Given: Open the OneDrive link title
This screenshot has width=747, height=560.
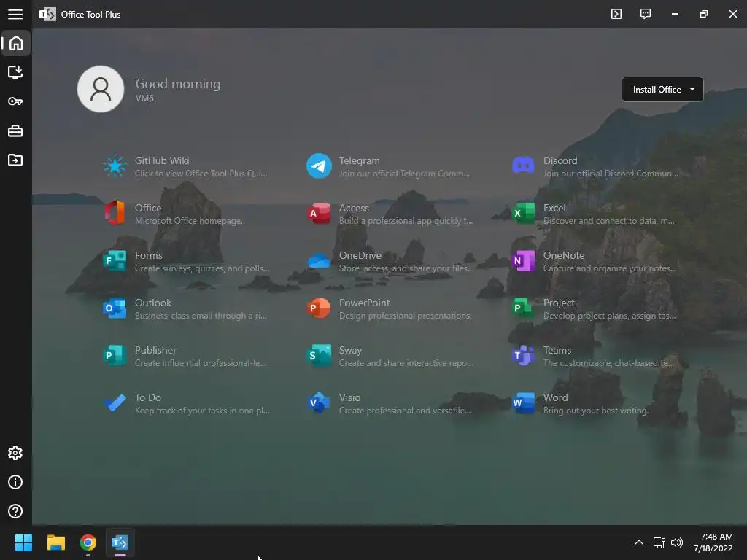Looking at the screenshot, I should 360,255.
